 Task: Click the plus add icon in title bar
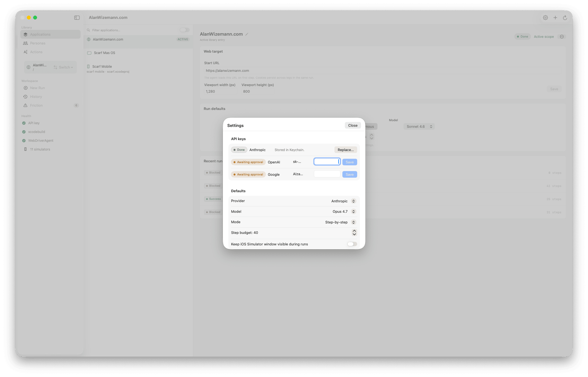(555, 18)
